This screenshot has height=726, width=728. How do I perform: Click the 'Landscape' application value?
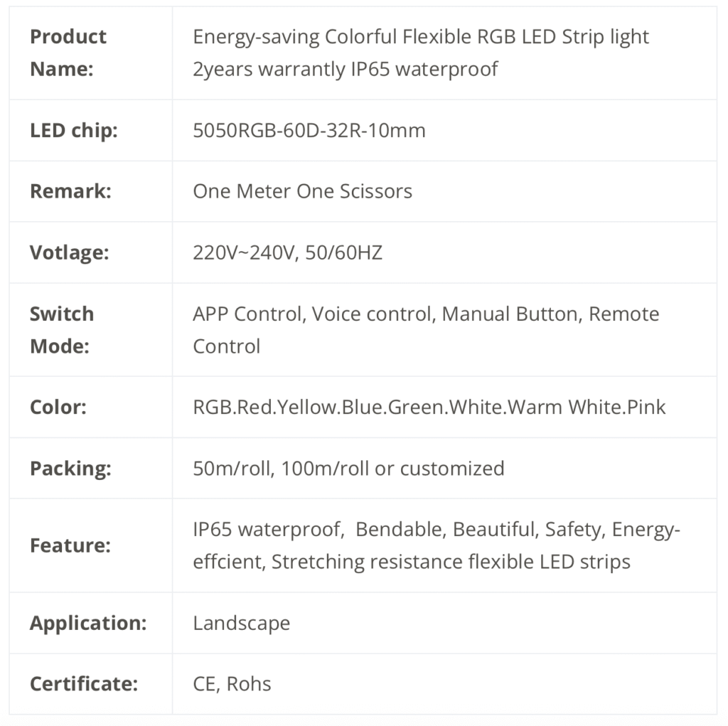click(241, 623)
